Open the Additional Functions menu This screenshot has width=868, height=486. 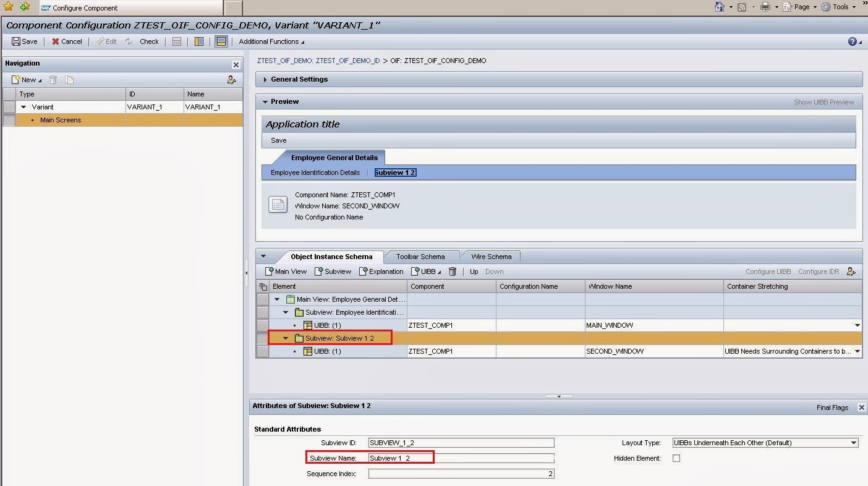271,41
